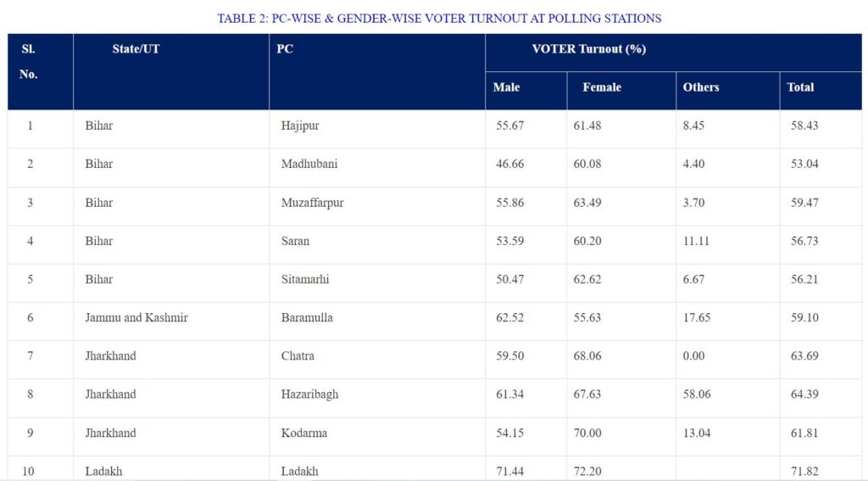
Task: Select Saran's Others value 11.11
Action: [x=696, y=241]
